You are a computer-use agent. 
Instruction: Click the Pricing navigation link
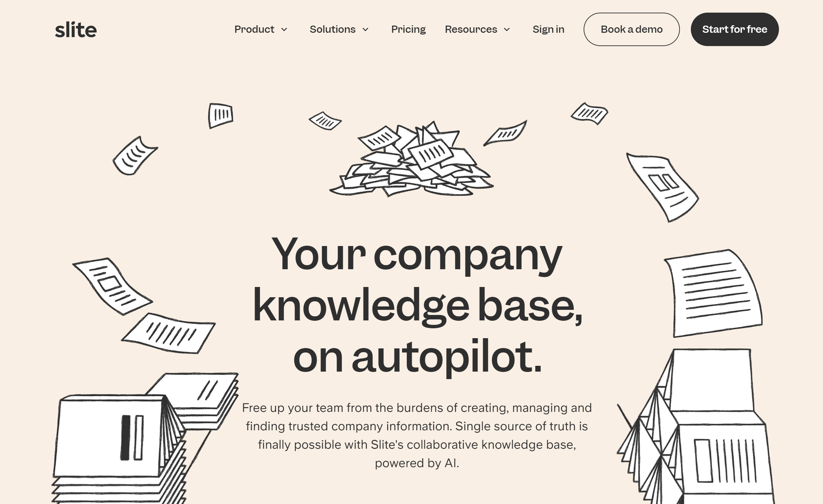click(x=408, y=29)
